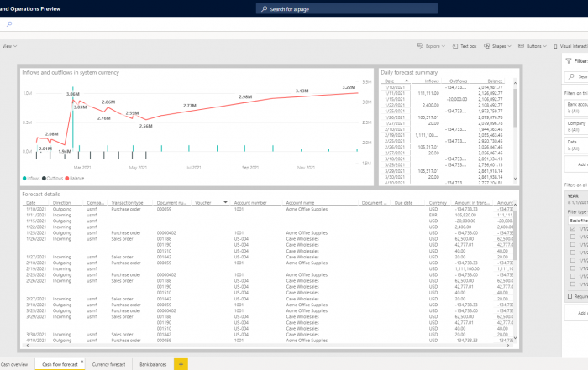
Task: Click the Search for a page field
Action: 346,8
